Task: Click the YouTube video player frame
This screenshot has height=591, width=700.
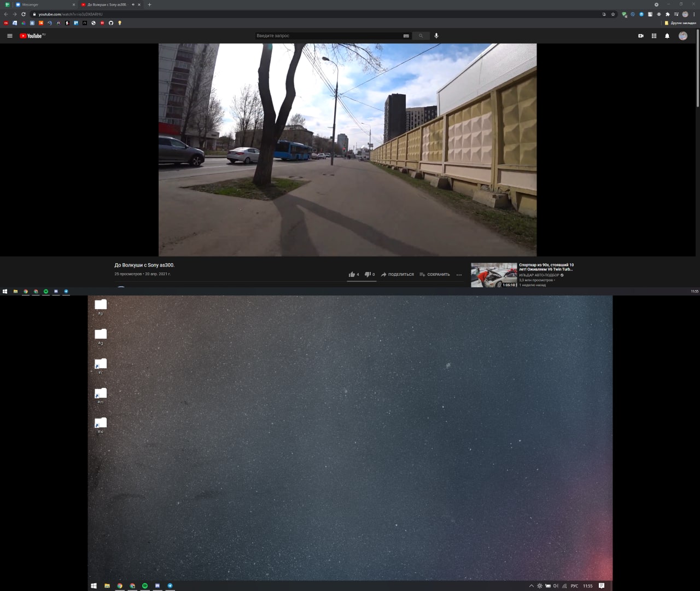Action: 347,150
